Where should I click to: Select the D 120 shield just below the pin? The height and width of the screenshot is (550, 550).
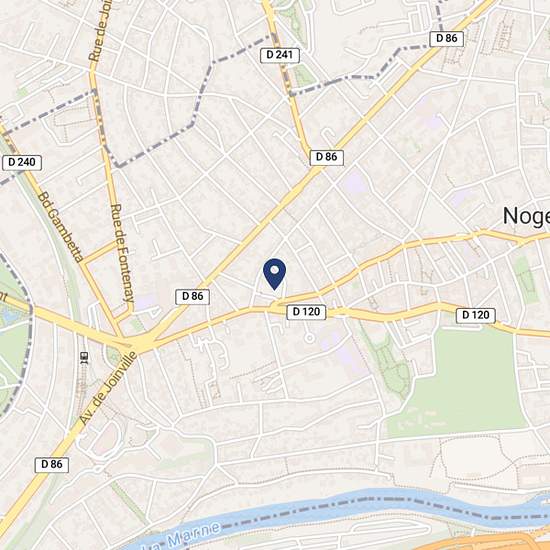click(x=306, y=312)
